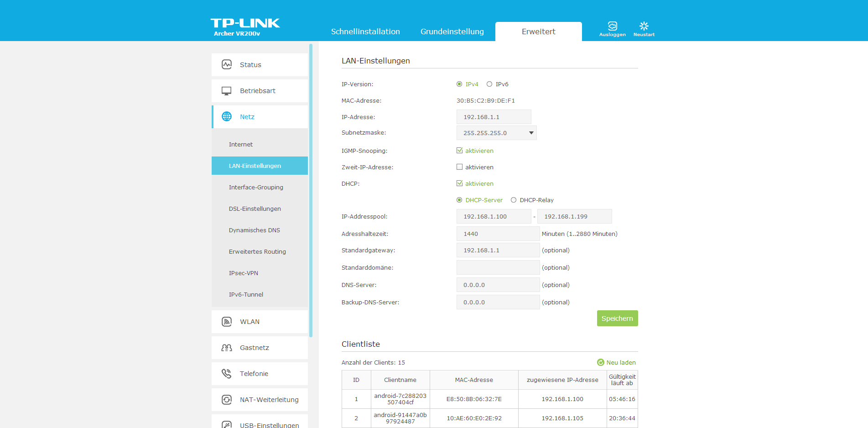This screenshot has width=868, height=428.
Task: Click the Status sidebar icon
Action: coord(227,65)
